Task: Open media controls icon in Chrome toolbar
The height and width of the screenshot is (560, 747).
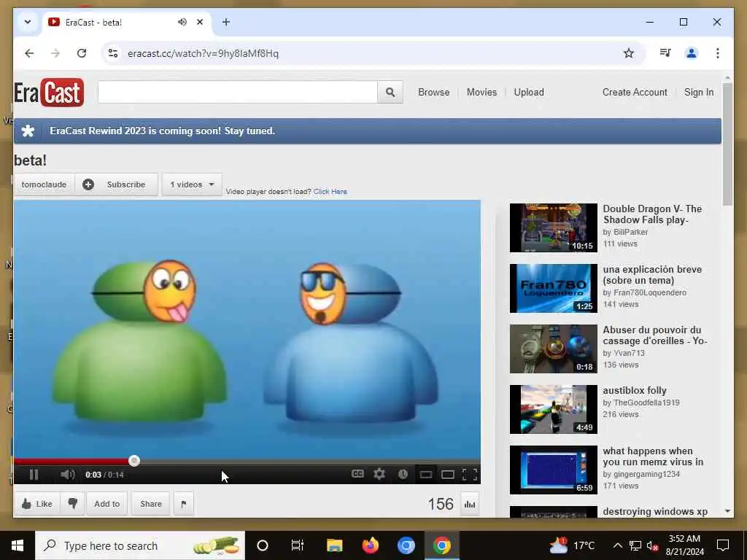Action: (x=665, y=53)
